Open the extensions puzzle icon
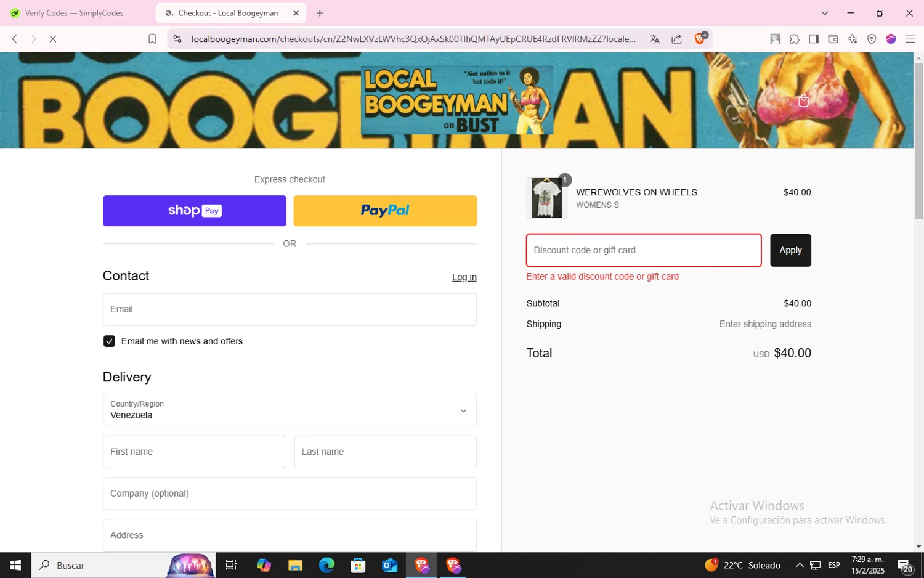The width and height of the screenshot is (924, 578). [x=795, y=39]
